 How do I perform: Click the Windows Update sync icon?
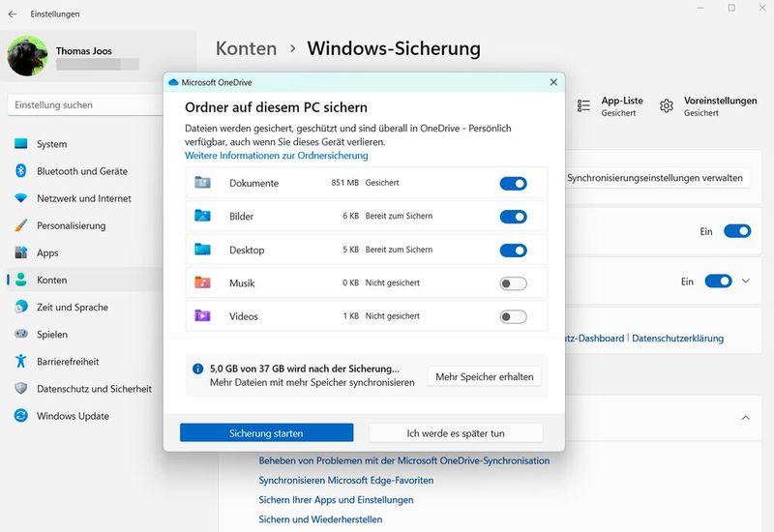point(20,416)
